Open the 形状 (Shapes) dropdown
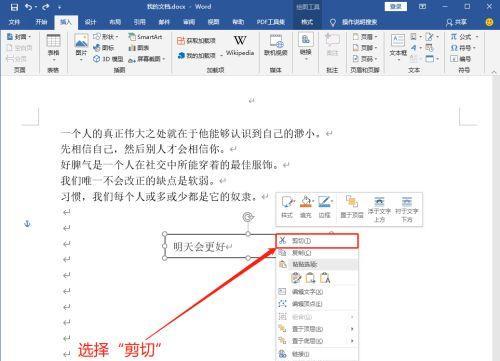500x361 pixels. pos(106,37)
